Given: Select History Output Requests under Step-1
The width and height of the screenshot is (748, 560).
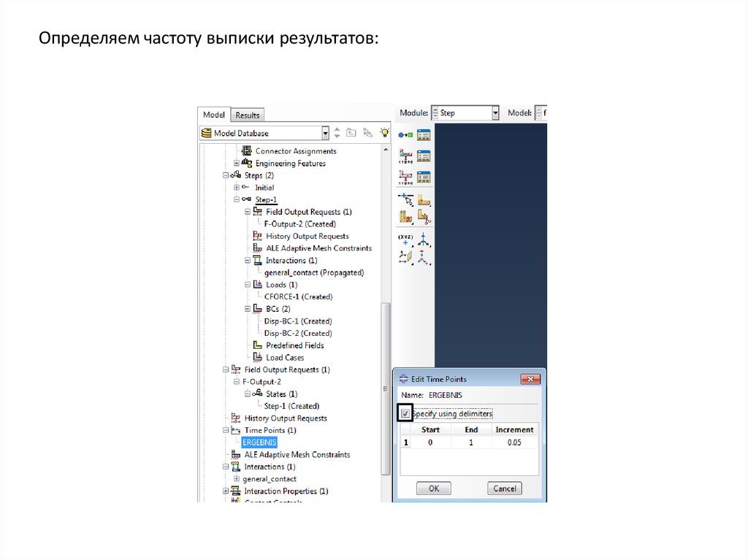Looking at the screenshot, I should pos(308,236).
